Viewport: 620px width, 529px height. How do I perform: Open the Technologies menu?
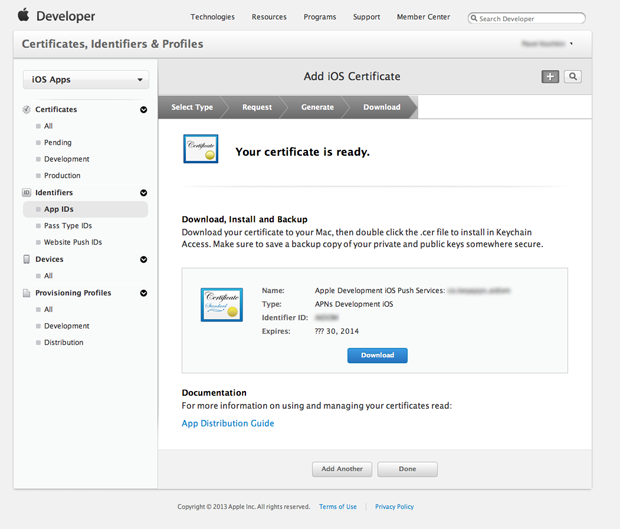pyautogui.click(x=212, y=17)
